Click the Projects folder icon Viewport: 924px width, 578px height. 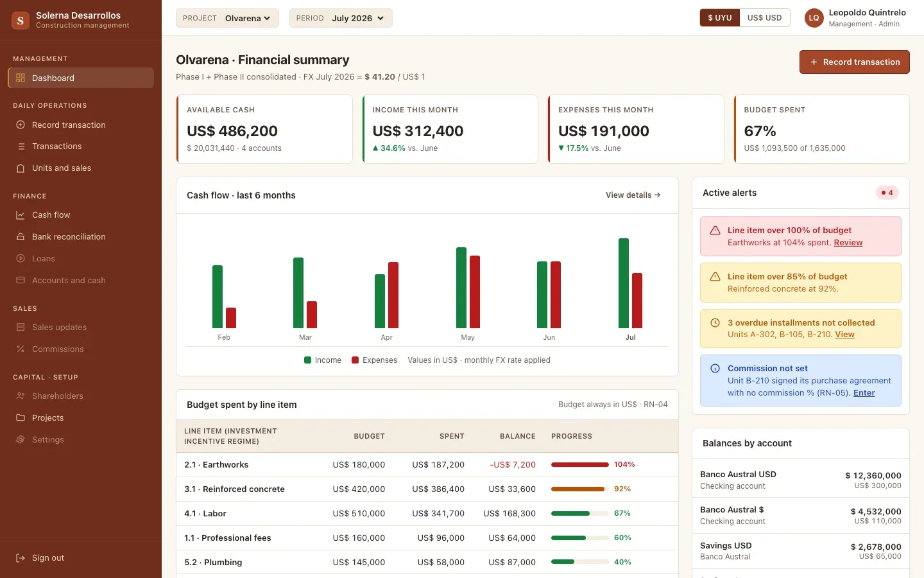21,418
